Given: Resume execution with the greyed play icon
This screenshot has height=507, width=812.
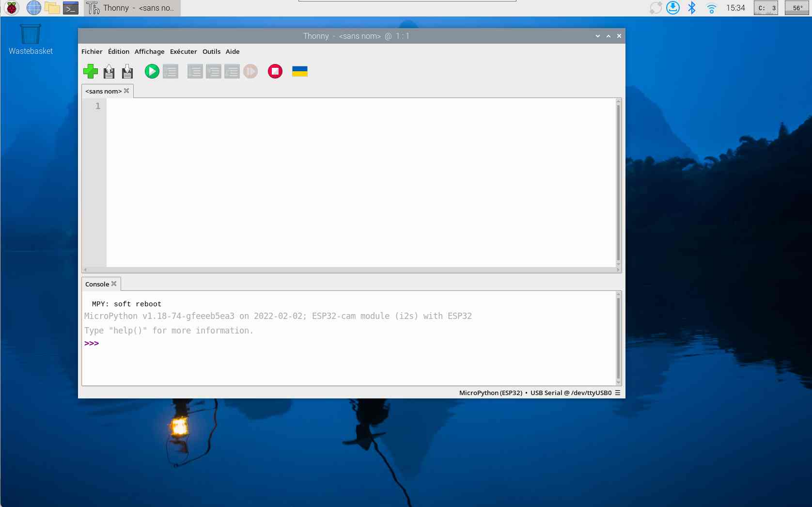Looking at the screenshot, I should [250, 71].
